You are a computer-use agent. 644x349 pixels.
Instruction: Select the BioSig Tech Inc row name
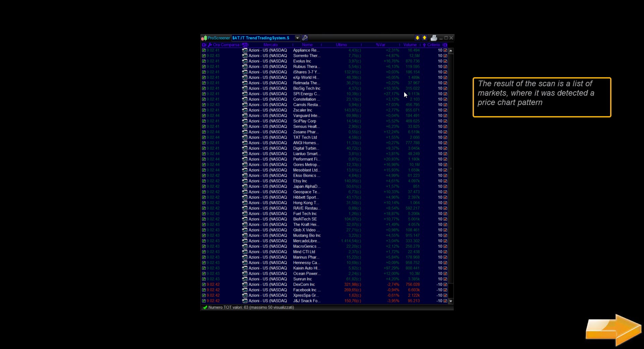tap(307, 88)
